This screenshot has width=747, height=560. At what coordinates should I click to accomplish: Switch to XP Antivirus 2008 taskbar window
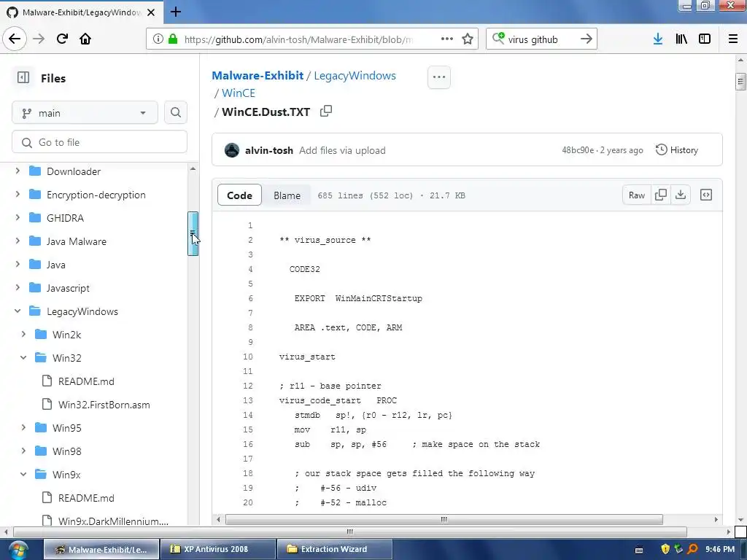click(218, 549)
